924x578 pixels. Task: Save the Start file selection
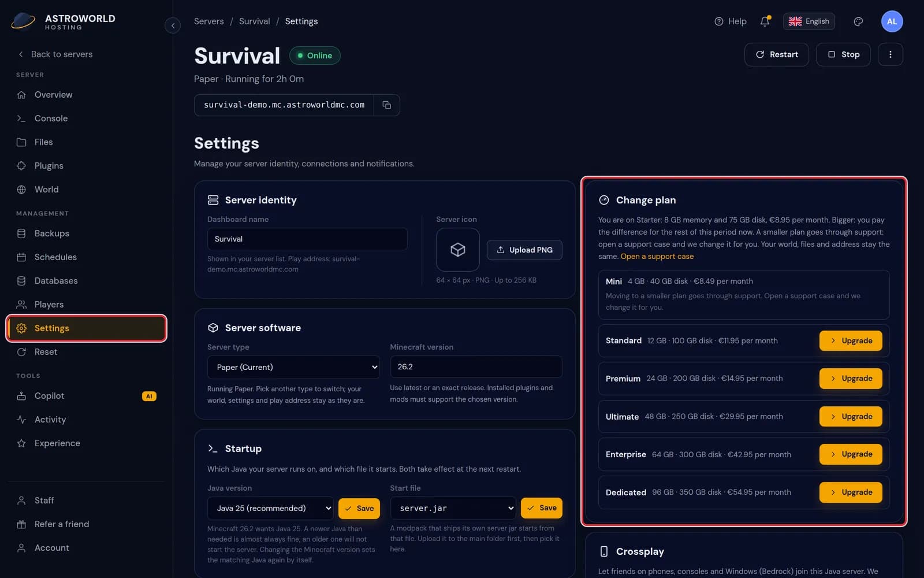tap(542, 508)
